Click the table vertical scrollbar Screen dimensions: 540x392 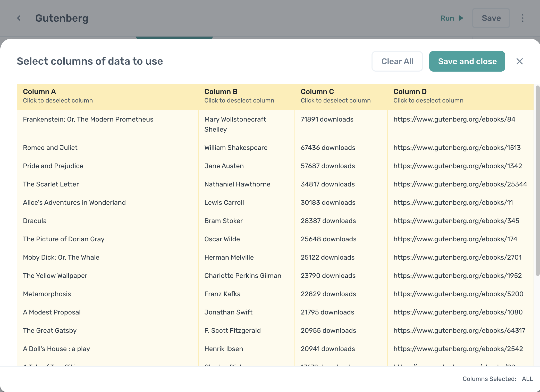pyautogui.click(x=537, y=180)
